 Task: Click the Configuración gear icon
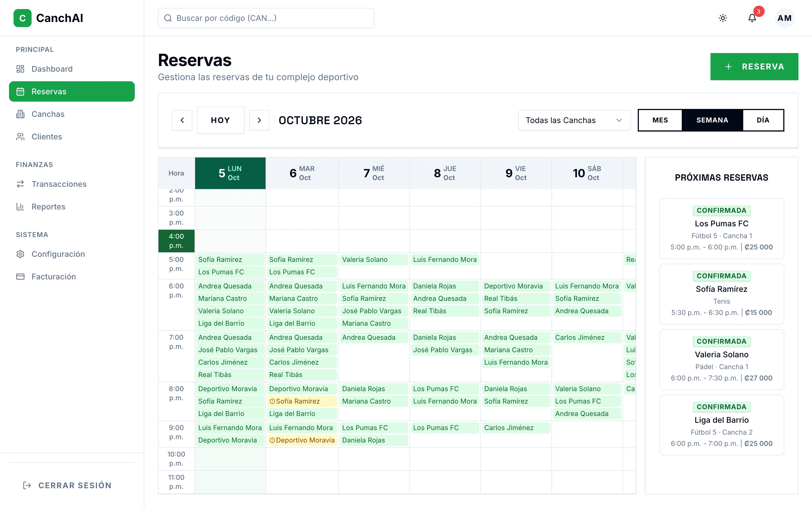(21, 254)
